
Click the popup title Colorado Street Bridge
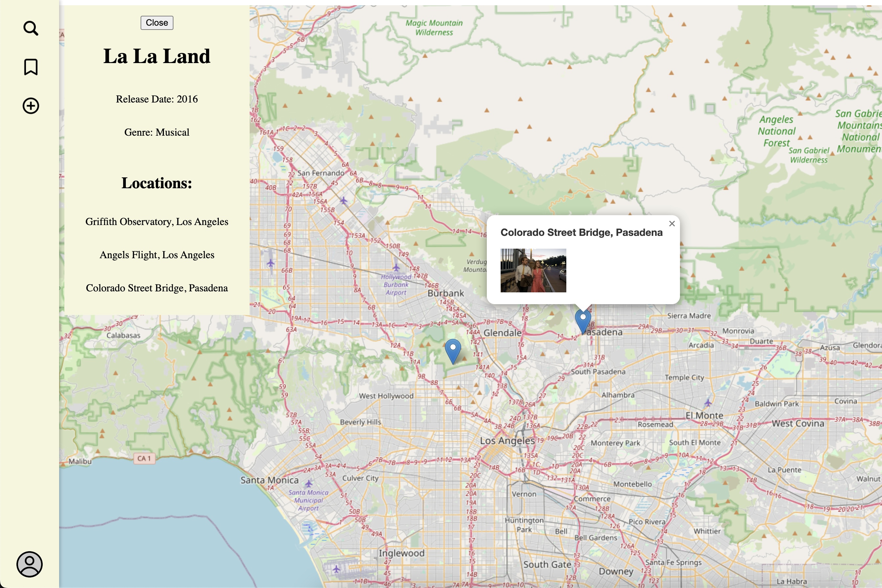pos(581,233)
